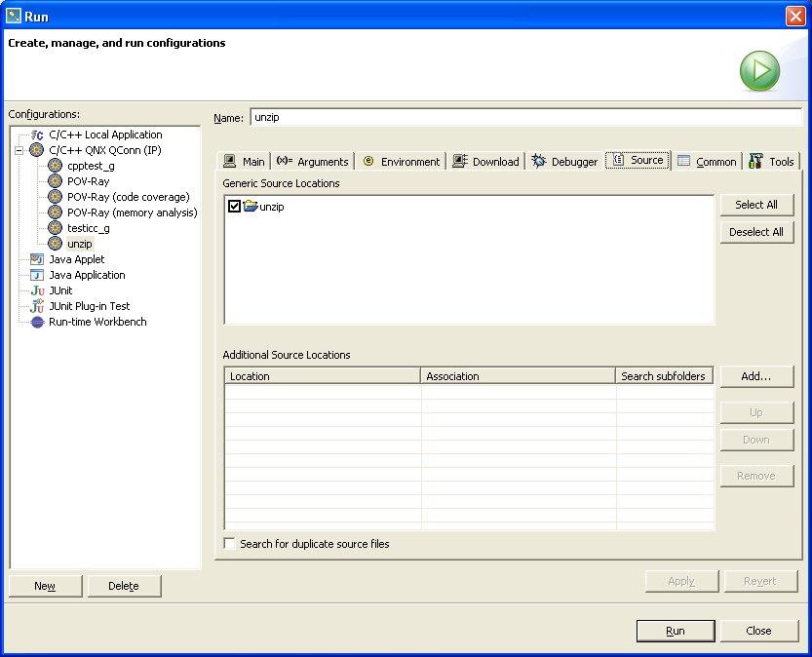Select the JUnit Plug-in Test icon
The image size is (812, 657).
point(37,306)
